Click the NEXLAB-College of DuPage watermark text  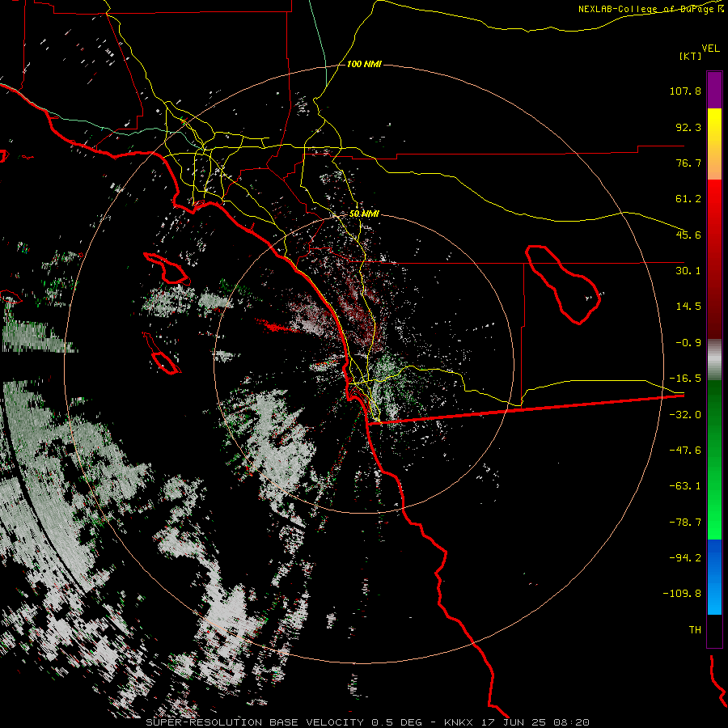point(650,9)
